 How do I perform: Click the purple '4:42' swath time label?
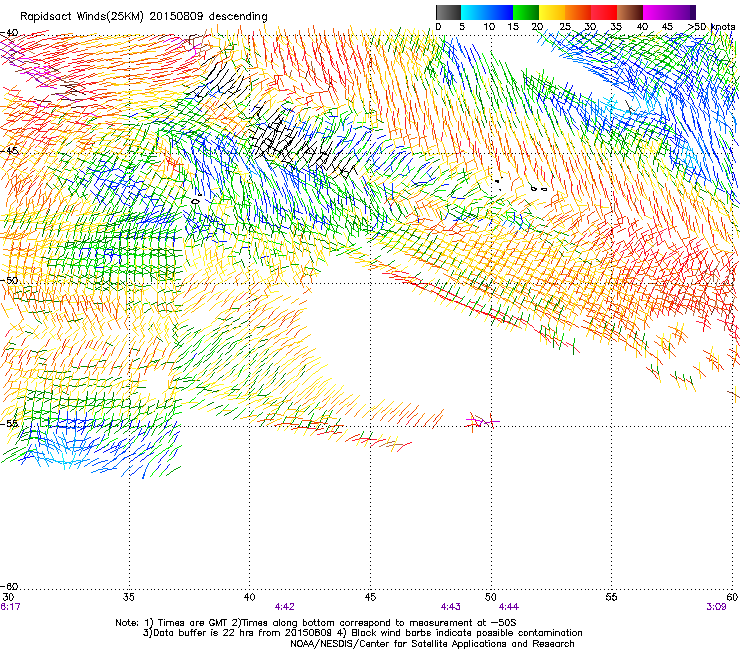[x=285, y=607]
